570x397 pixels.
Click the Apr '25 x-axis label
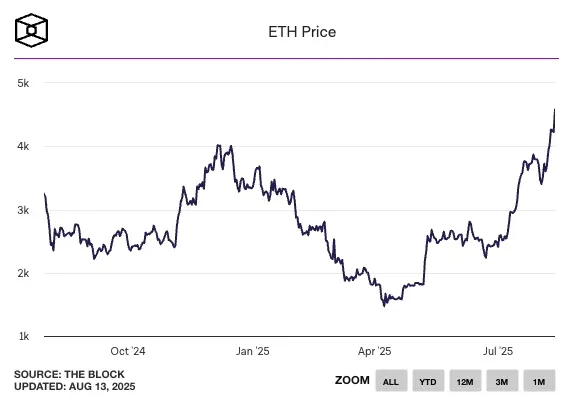(x=374, y=351)
